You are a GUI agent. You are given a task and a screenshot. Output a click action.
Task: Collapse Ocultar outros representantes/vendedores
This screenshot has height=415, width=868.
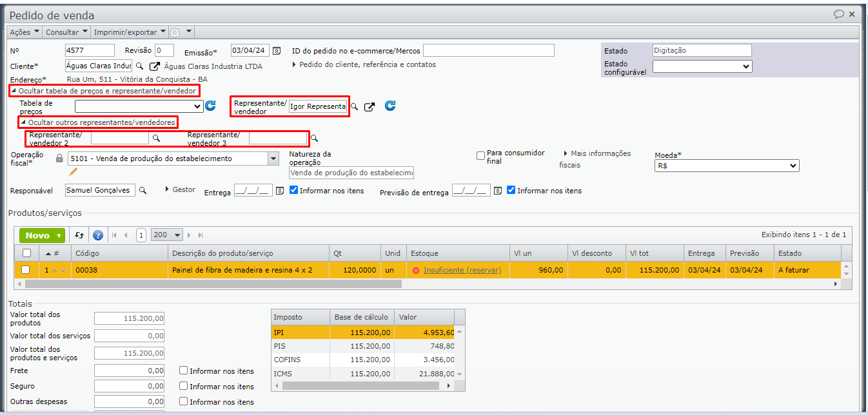pyautogui.click(x=98, y=122)
